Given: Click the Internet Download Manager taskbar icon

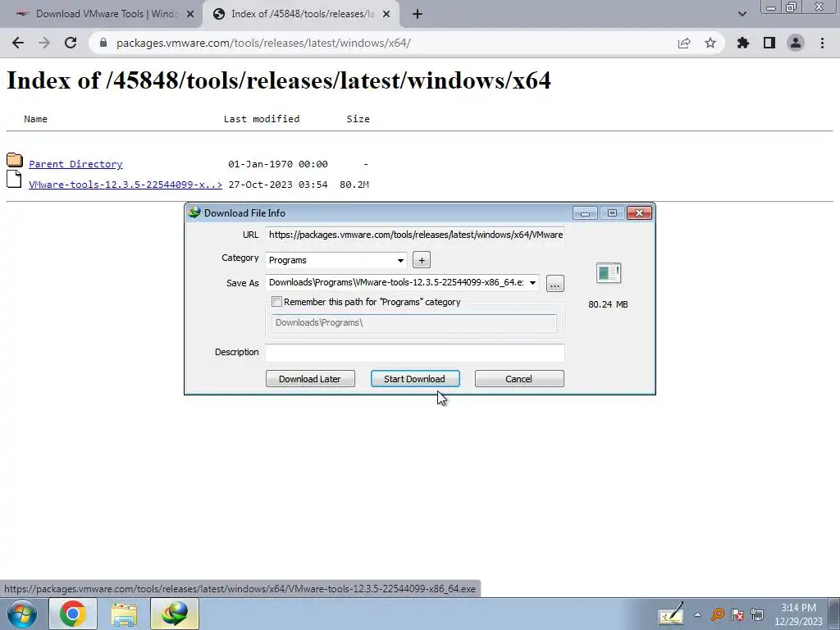Looking at the screenshot, I should click(175, 614).
